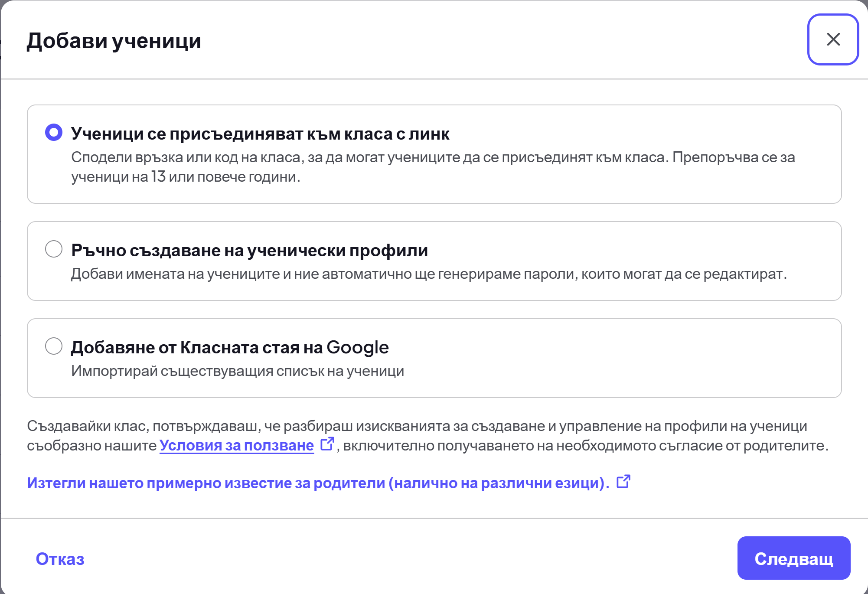The image size is (868, 594).
Task: Click external-link icon beside Условия за ползване
Action: [327, 444]
